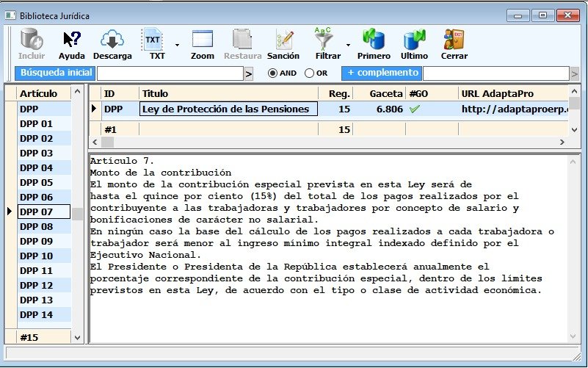The width and height of the screenshot is (588, 368).
Task: Click the + complemento button
Action: [382, 73]
